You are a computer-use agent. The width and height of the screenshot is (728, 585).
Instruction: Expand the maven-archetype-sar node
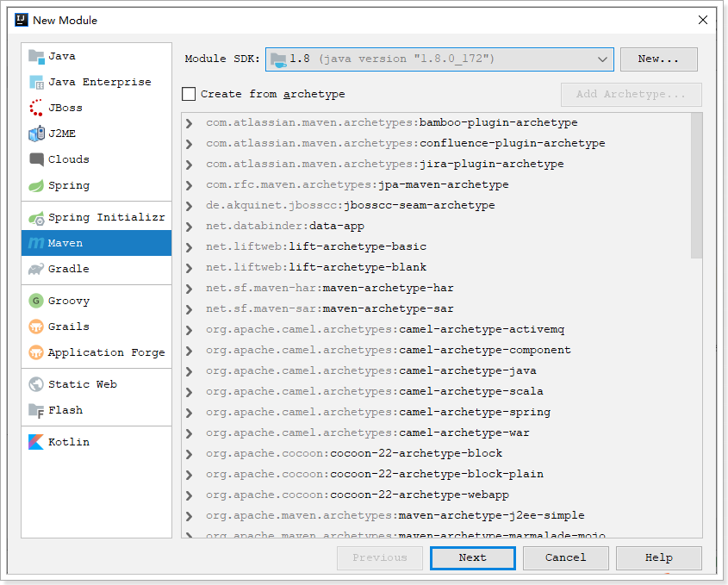(189, 309)
